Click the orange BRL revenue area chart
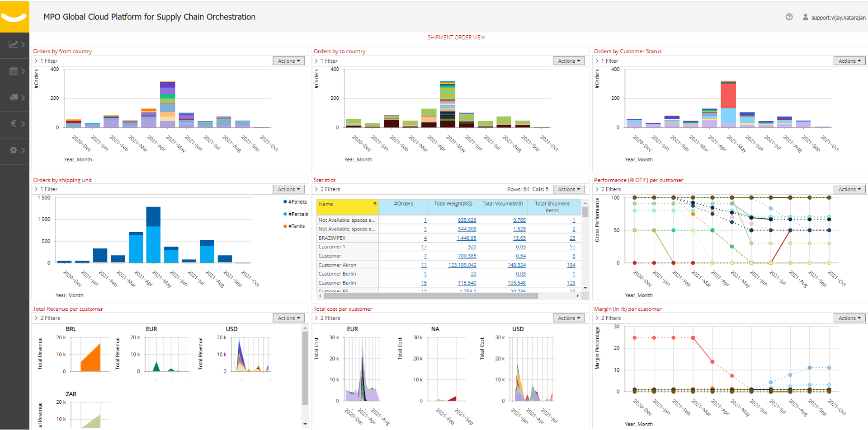This screenshot has width=868, height=430. pyautogui.click(x=90, y=358)
